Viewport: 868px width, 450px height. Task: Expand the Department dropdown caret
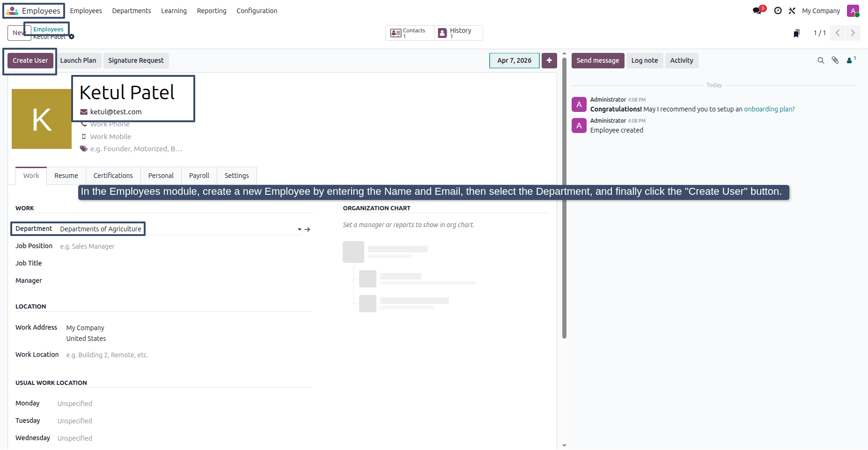[x=300, y=229]
